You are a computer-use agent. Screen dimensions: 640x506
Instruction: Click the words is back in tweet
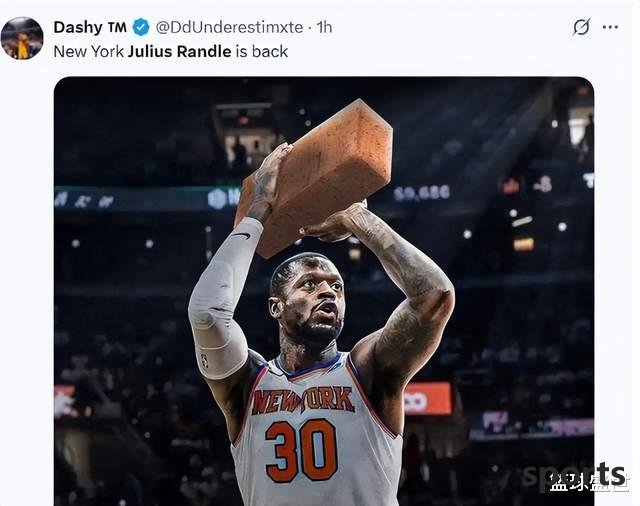(x=262, y=51)
